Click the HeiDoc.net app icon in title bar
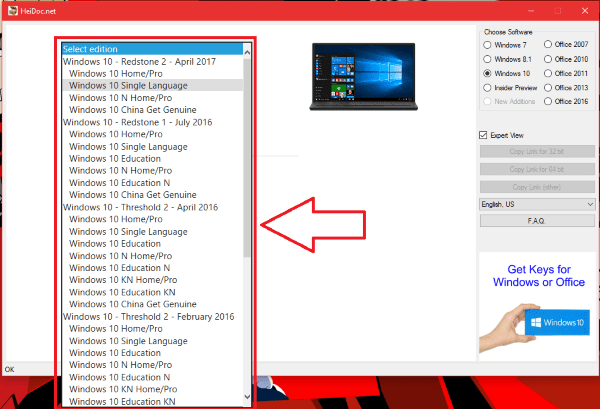 13,11
